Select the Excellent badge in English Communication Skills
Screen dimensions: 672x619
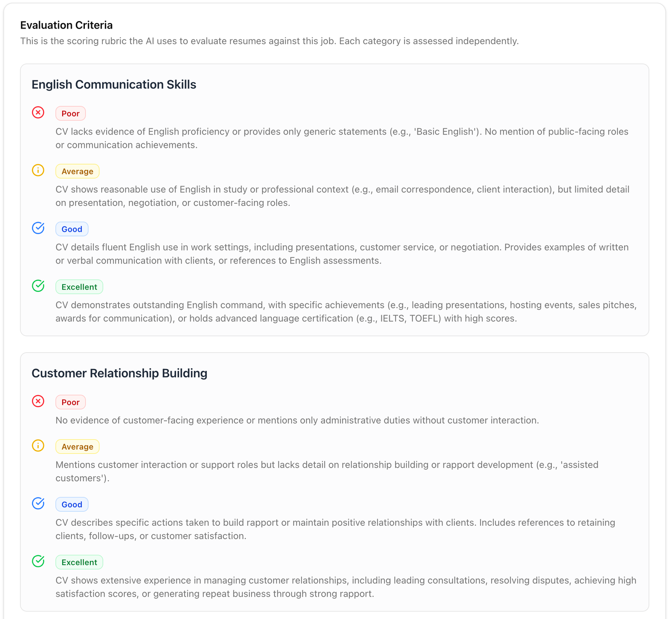pyautogui.click(x=79, y=287)
